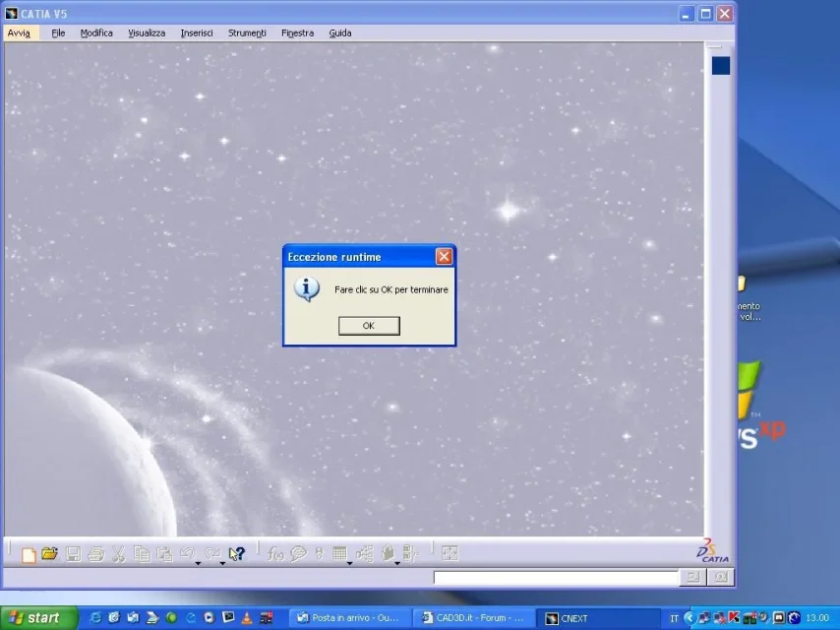The image size is (840, 630).
Task: Expand the Lock icon dropdown arrow
Action: tap(397, 563)
